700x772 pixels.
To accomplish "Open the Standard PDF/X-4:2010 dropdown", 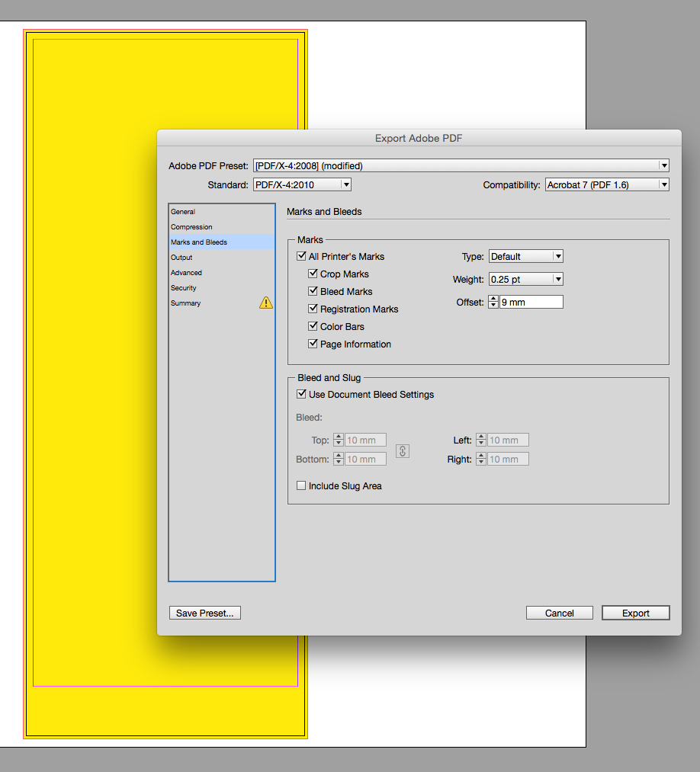I will 302,184.
